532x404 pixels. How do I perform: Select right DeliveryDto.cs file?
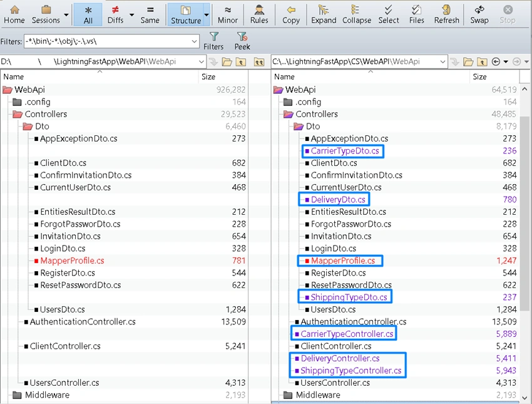pyautogui.click(x=338, y=200)
